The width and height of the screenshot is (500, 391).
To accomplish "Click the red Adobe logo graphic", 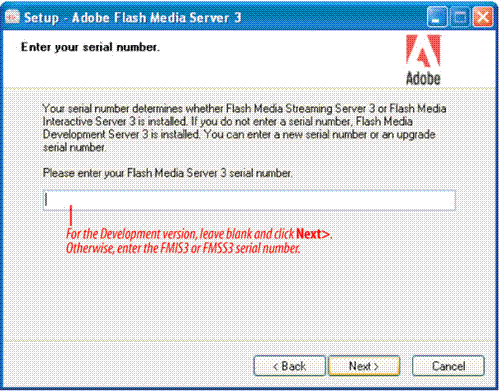I will point(423,50).
